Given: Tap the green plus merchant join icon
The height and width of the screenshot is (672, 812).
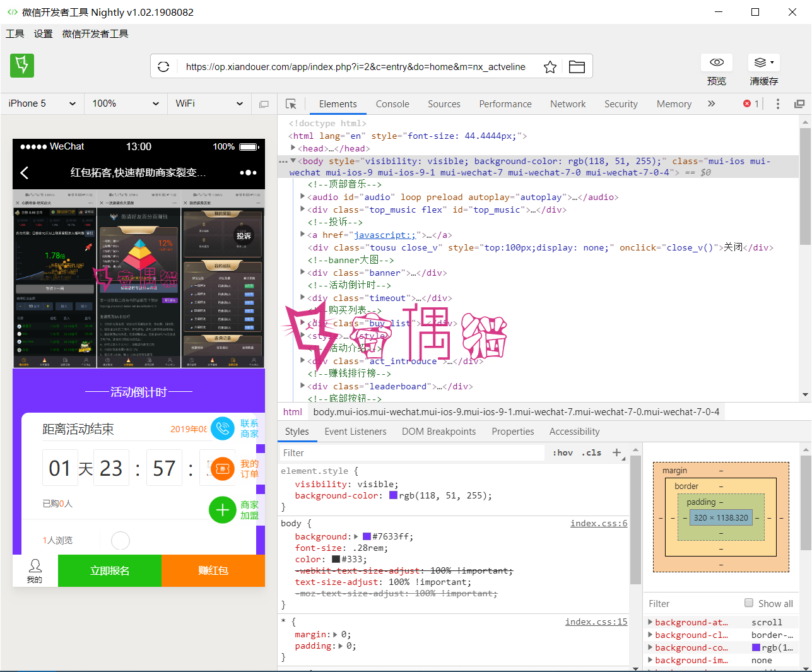Looking at the screenshot, I should click(x=223, y=510).
